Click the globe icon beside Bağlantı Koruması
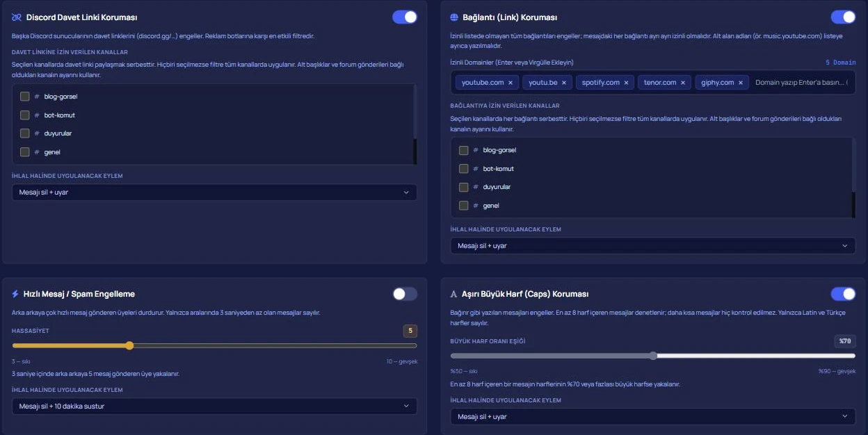The image size is (868, 435). tap(454, 17)
